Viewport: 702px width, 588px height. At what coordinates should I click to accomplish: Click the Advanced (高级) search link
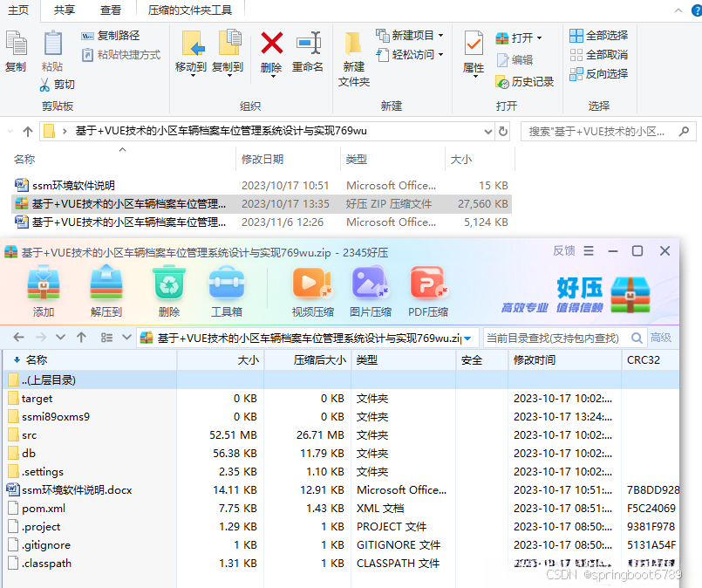661,338
